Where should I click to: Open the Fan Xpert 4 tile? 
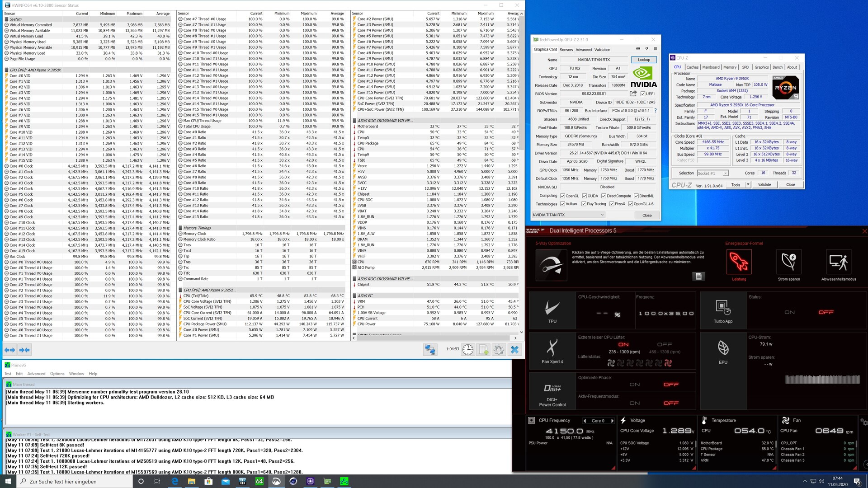click(x=552, y=351)
